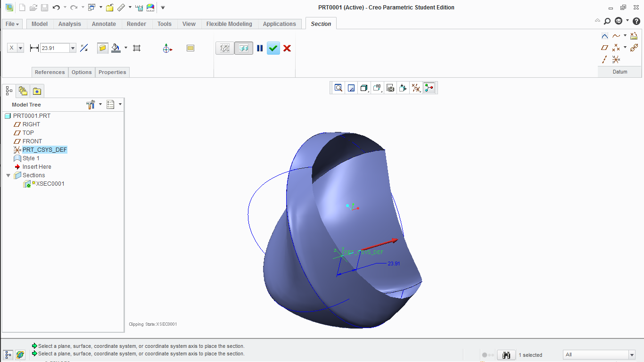The height and width of the screenshot is (362, 644).
Task: Click the New file icon
Action: pos(22,8)
